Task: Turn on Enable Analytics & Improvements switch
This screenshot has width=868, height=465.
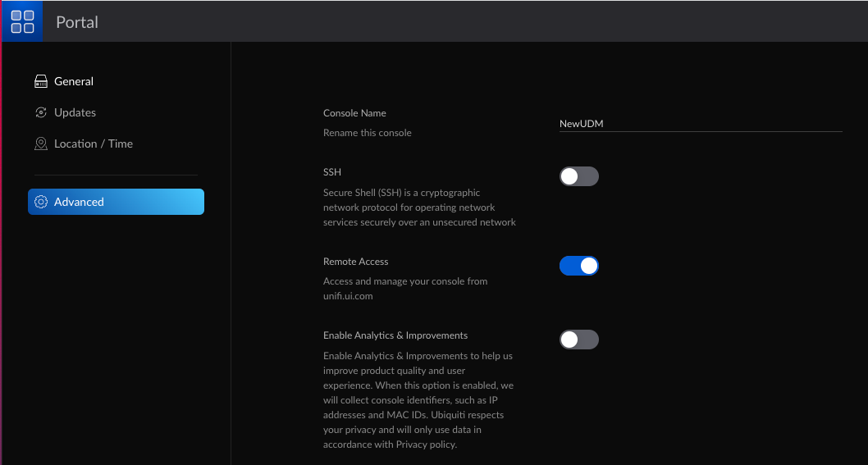Action: pos(579,340)
